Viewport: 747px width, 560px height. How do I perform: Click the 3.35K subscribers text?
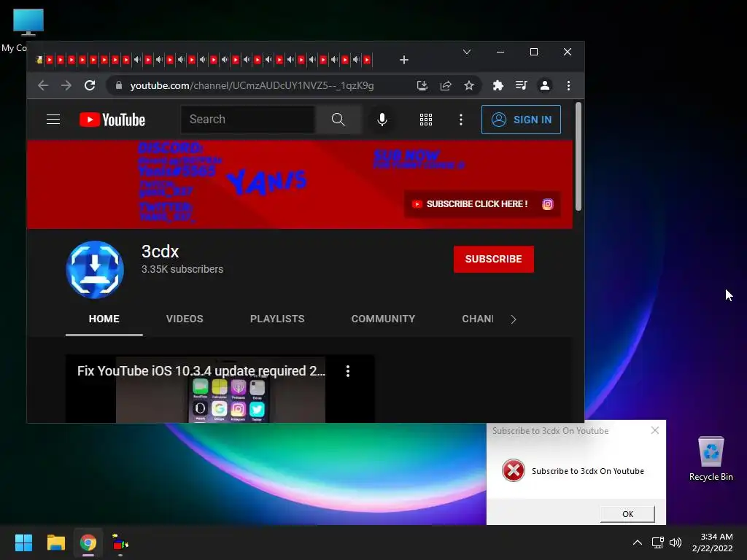point(182,269)
